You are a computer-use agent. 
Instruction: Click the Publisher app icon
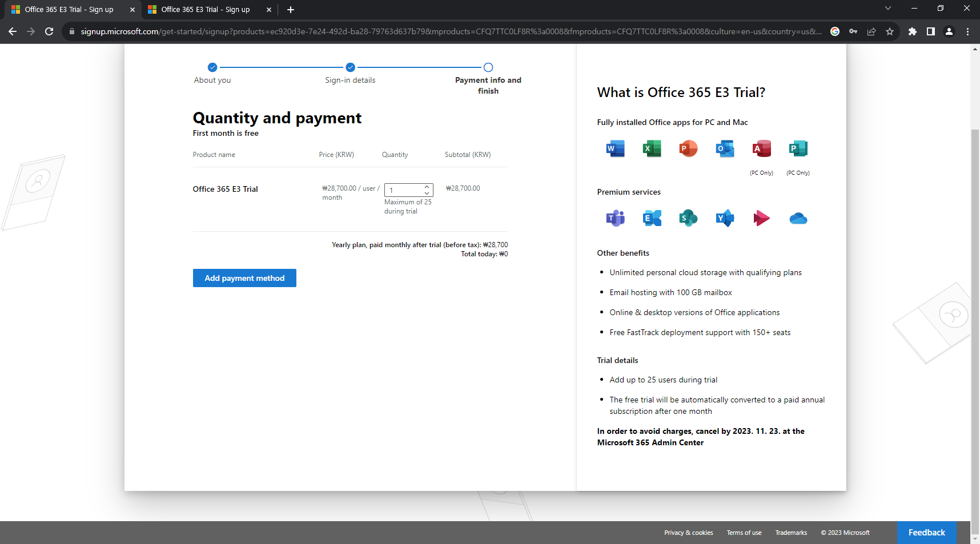pyautogui.click(x=798, y=148)
